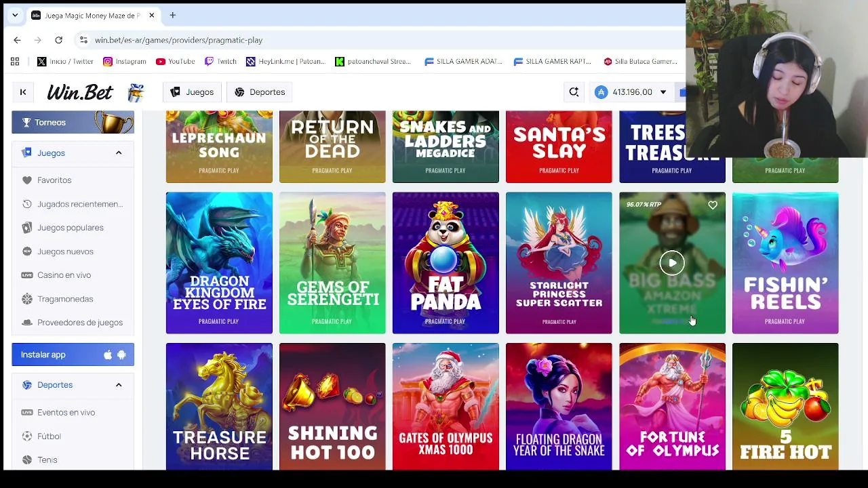Screen dimensions: 868x488
Task: Open the Fishin' Reels game tile
Action: click(785, 263)
